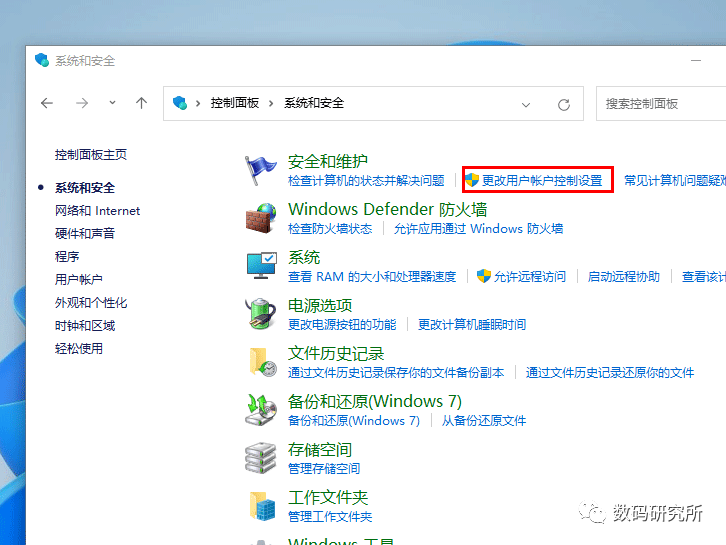Open the recent locations dropdown arrow

(112, 103)
